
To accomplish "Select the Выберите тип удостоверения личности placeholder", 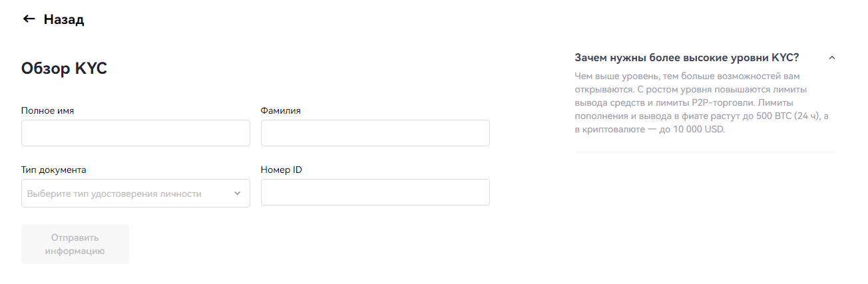I will (114, 194).
